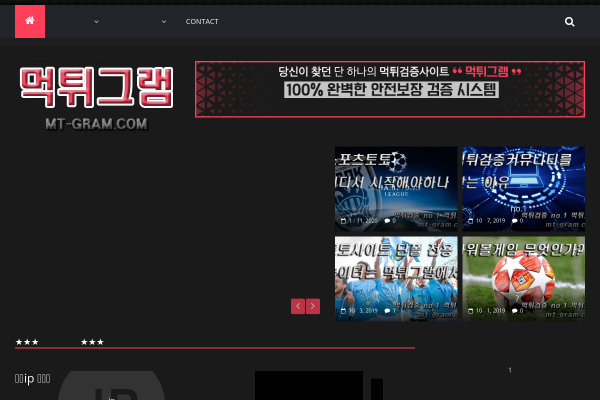Open the CONTACT menu item

(202, 22)
